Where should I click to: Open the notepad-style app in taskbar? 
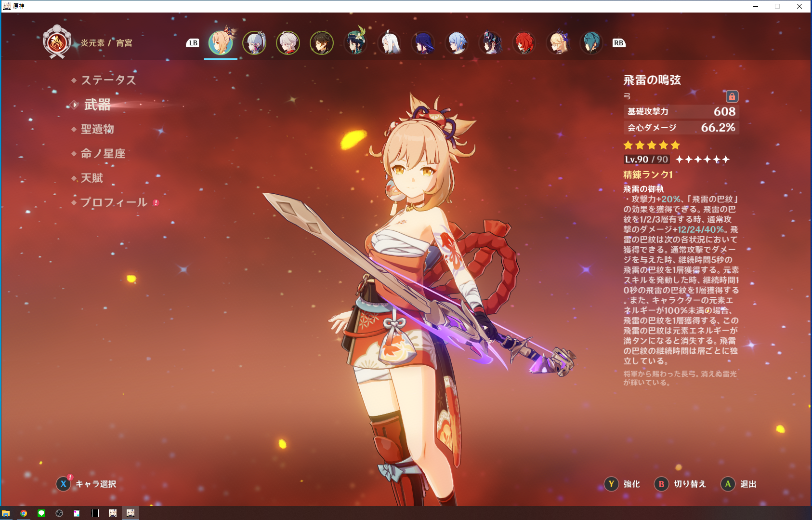tap(77, 513)
